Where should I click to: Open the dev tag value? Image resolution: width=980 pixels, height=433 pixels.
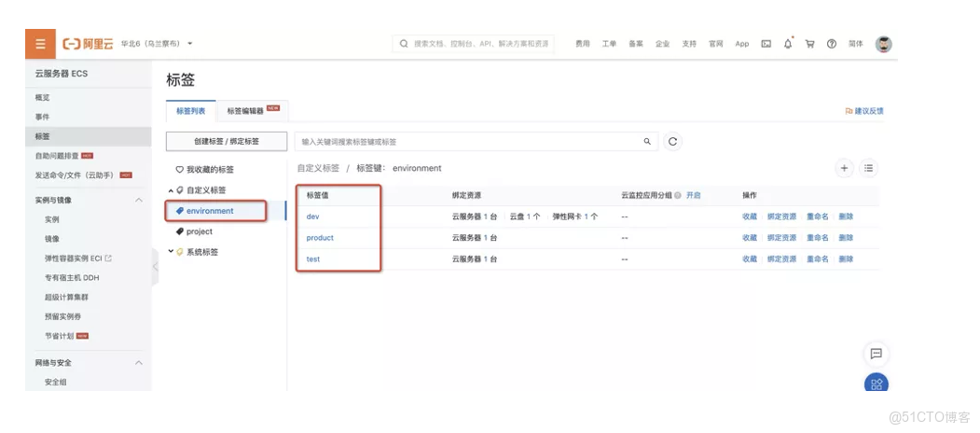(x=313, y=216)
